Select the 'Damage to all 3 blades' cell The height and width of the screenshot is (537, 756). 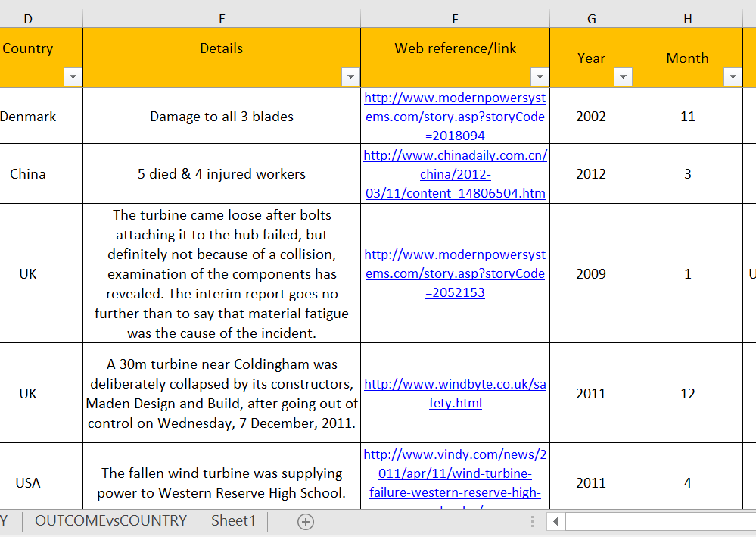coord(222,117)
